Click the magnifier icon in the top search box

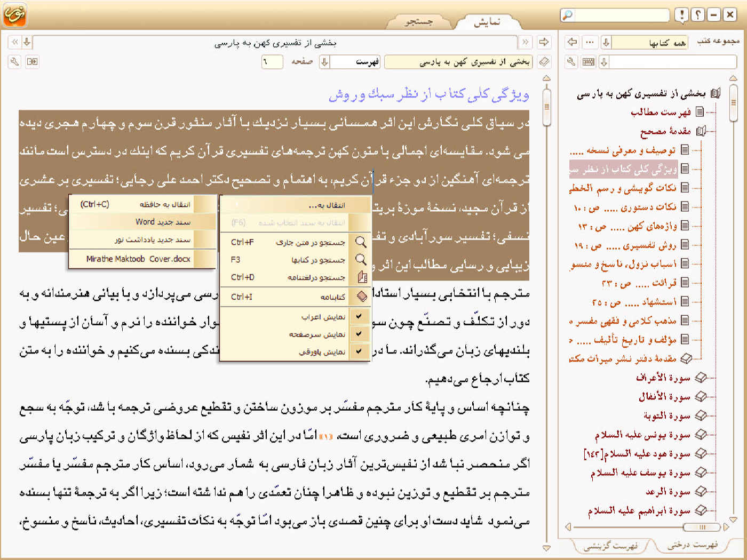point(568,15)
